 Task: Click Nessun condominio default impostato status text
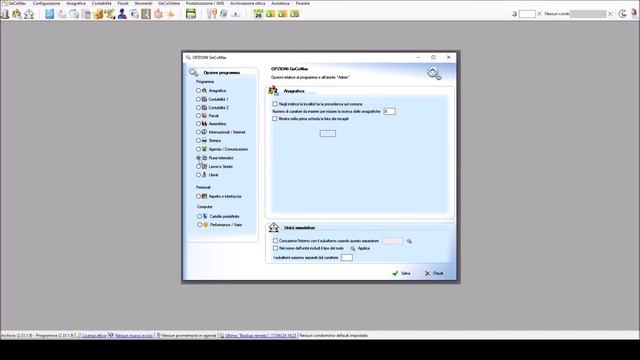point(333,336)
